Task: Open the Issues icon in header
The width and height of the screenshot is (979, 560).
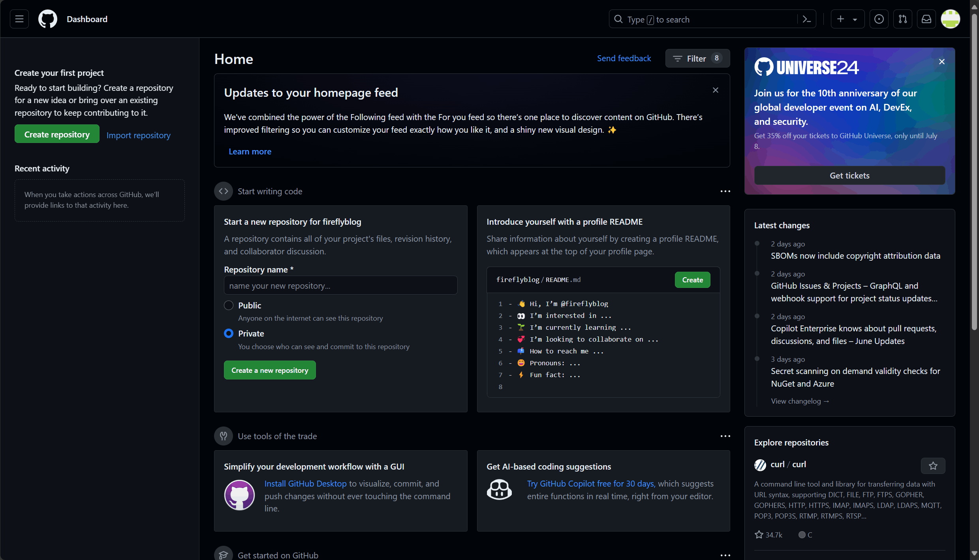Action: (x=879, y=19)
